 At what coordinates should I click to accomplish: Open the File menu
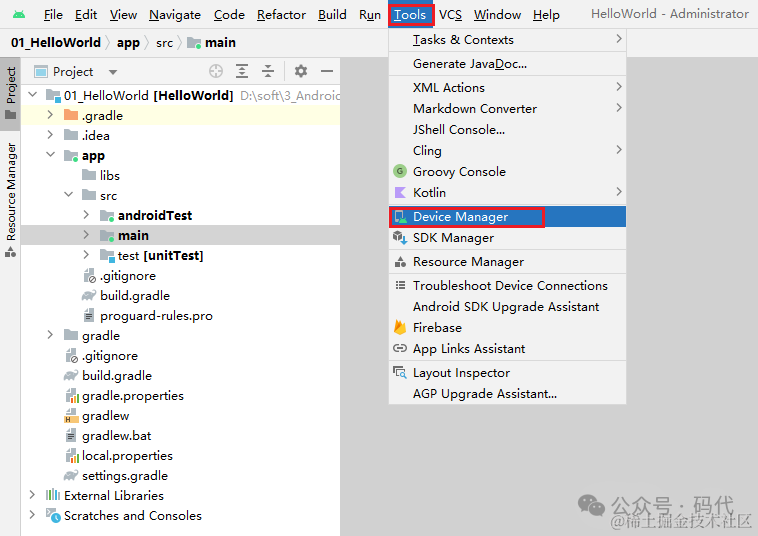[53, 15]
